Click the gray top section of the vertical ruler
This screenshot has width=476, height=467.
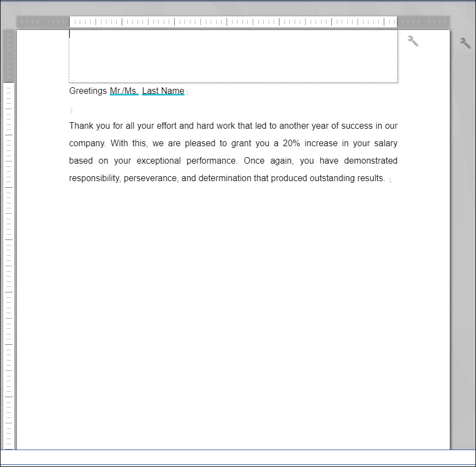pos(9,56)
